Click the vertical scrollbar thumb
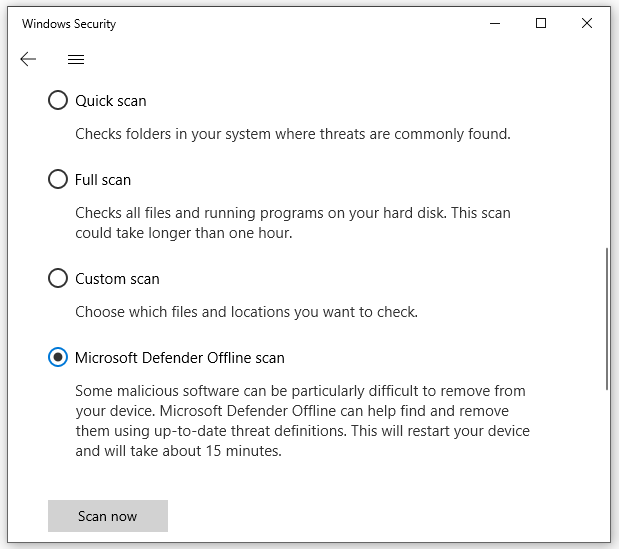Image resolution: width=619 pixels, height=549 pixels. [x=607, y=319]
